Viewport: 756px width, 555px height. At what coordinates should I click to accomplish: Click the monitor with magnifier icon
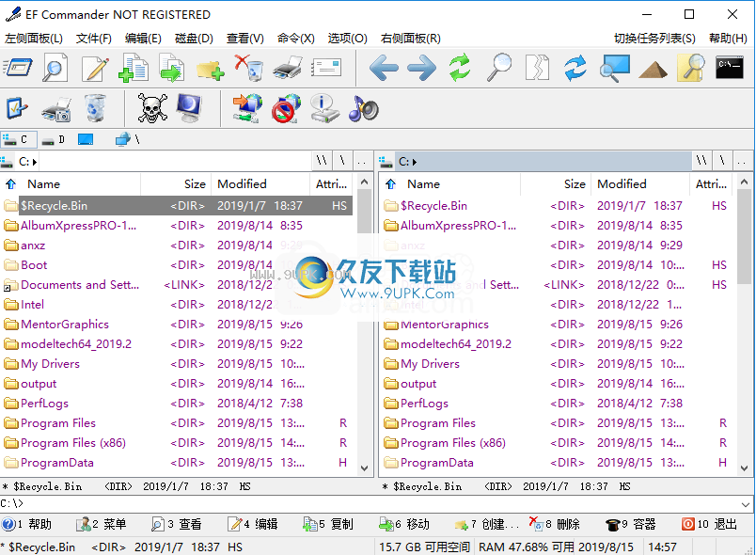[x=615, y=68]
